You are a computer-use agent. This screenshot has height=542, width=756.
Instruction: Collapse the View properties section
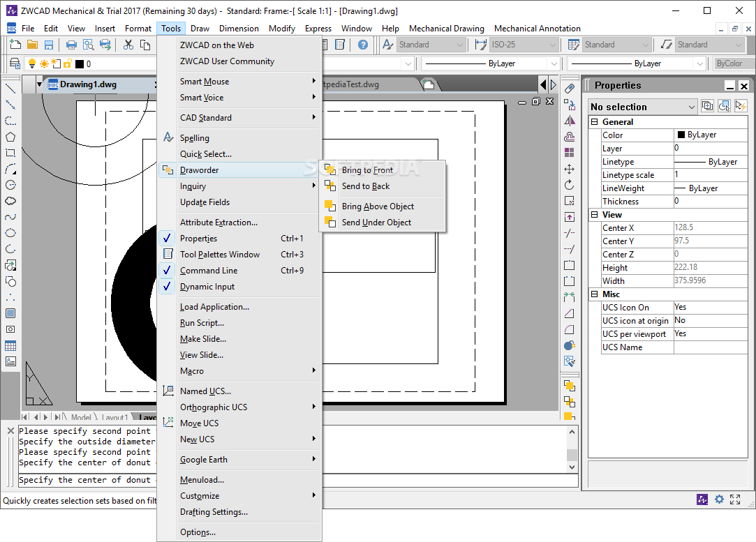point(595,215)
